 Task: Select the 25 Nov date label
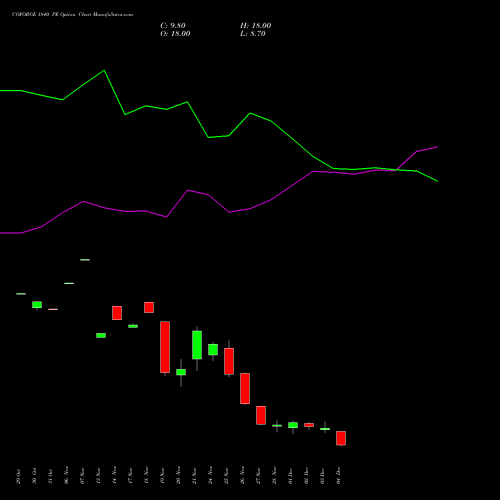click(x=226, y=475)
